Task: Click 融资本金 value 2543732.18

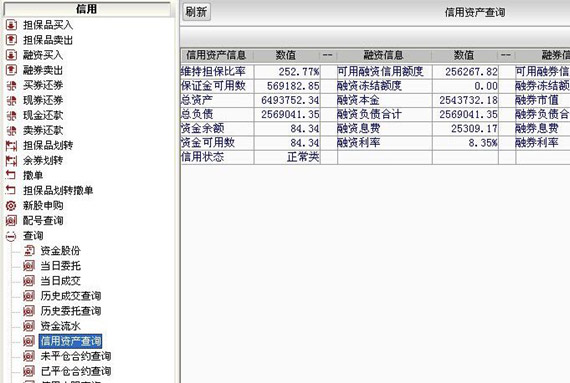Action: click(468, 100)
